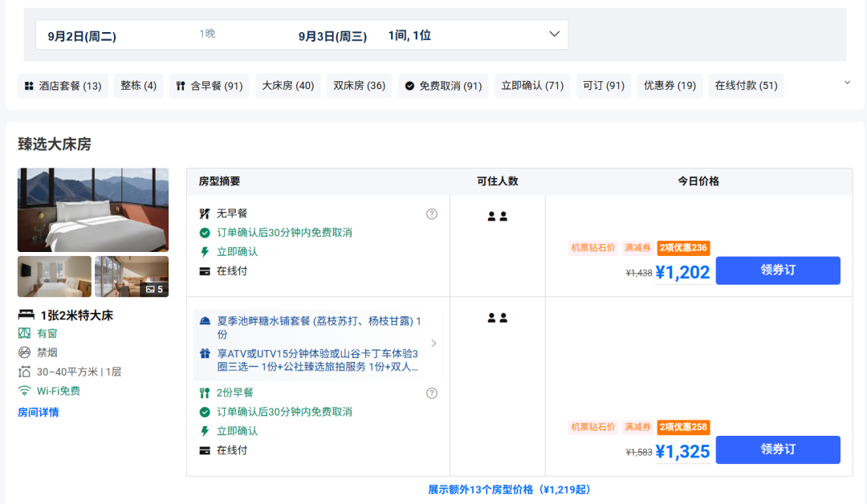
Task: Click 2项优惠258 discount tag
Action: (x=683, y=427)
